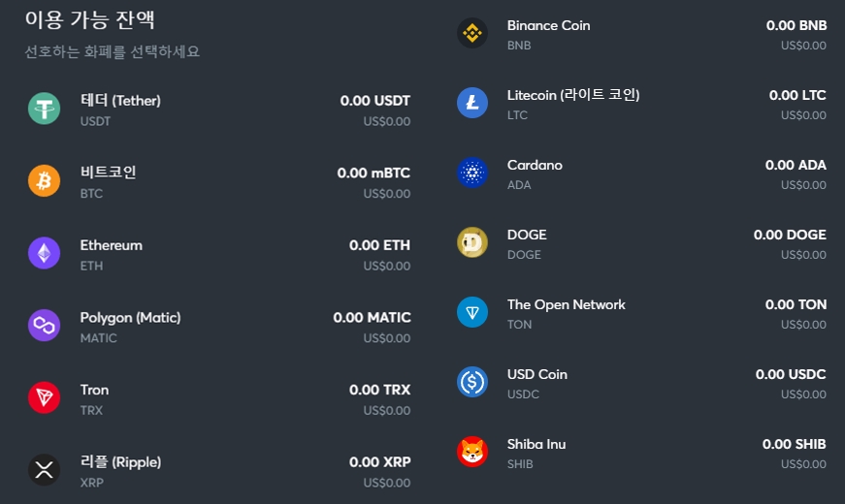Open the Ethereum currency name
The image size is (845, 504).
tap(112, 245)
